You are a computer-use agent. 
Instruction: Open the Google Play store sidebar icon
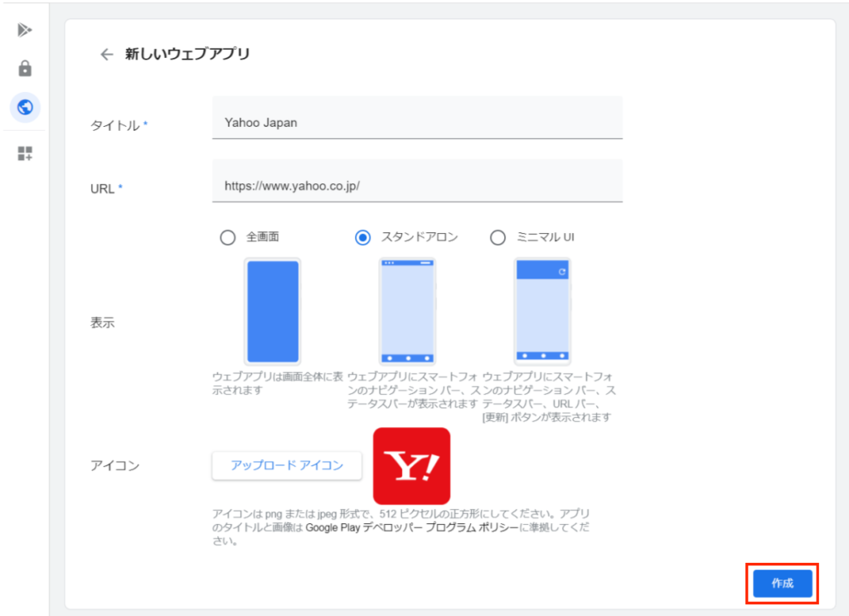[x=25, y=31]
